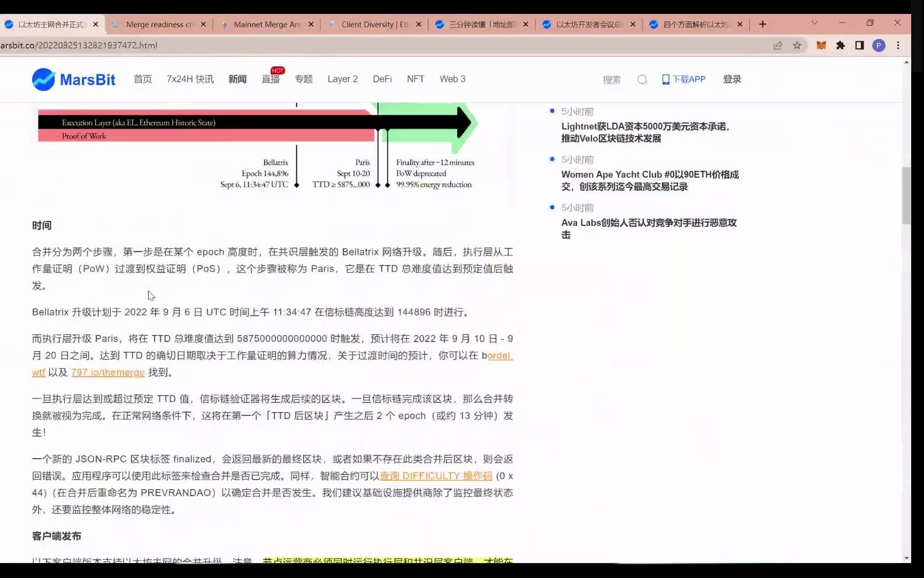Close the 以太坊开发者会议 tab

(x=633, y=24)
